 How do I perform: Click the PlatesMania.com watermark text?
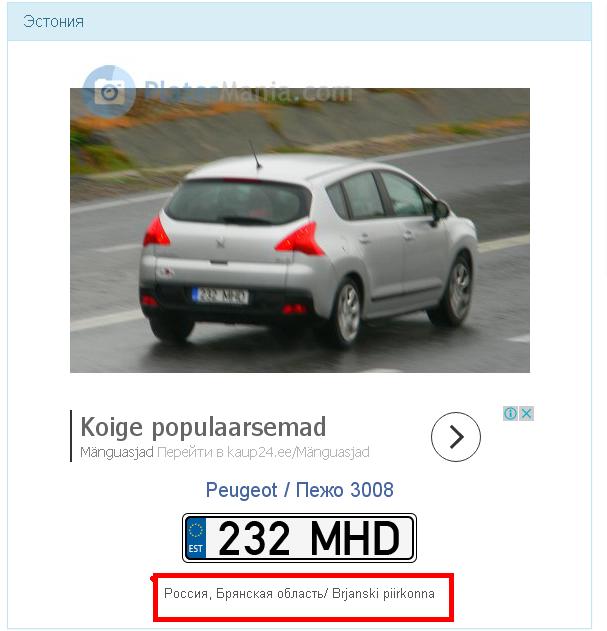[x=248, y=92]
